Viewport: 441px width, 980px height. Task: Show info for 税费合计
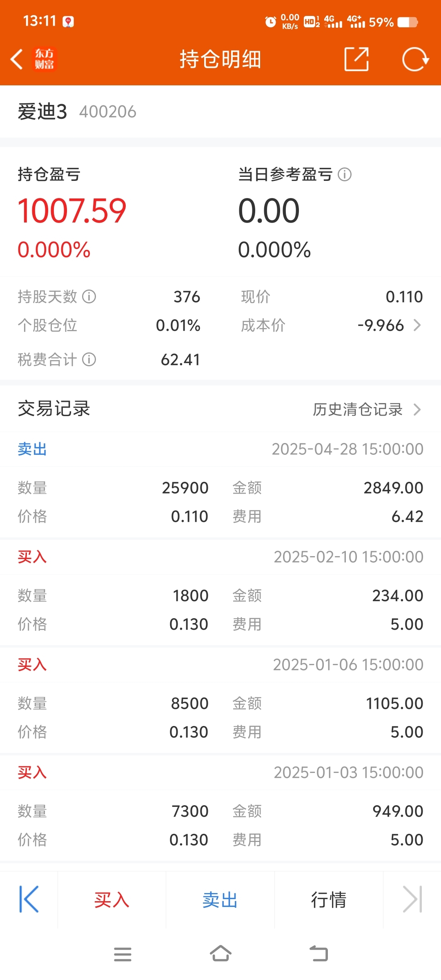point(89,359)
